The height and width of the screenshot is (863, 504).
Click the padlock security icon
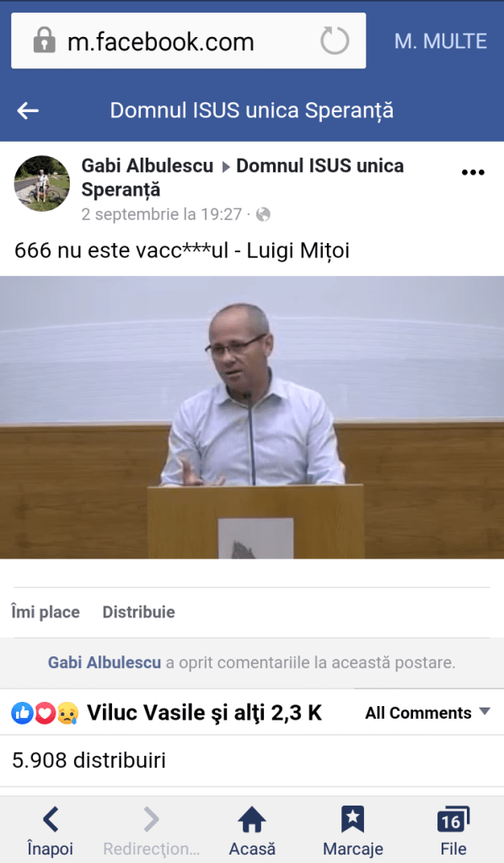[44, 41]
